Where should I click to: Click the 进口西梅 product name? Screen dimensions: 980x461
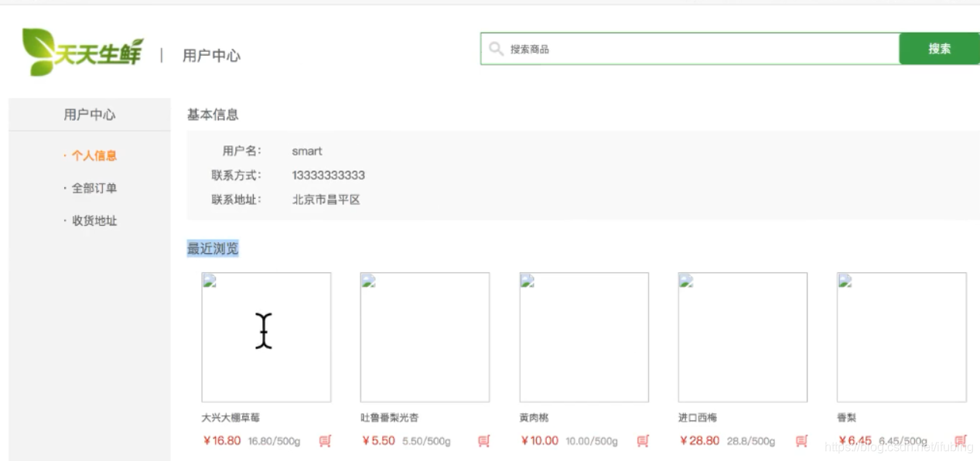pos(698,418)
